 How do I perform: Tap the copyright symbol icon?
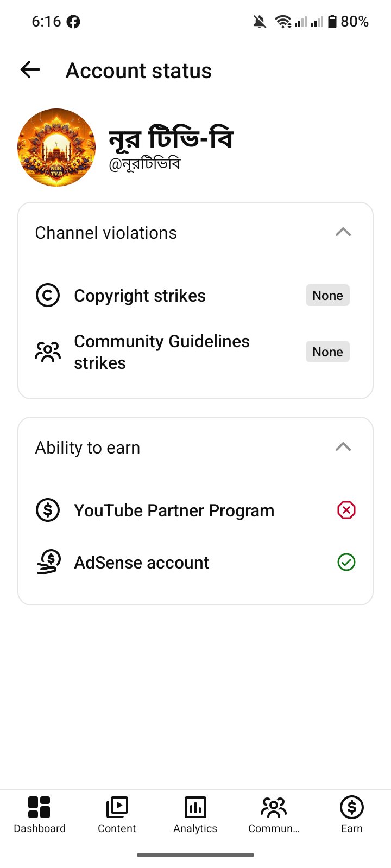[48, 295]
